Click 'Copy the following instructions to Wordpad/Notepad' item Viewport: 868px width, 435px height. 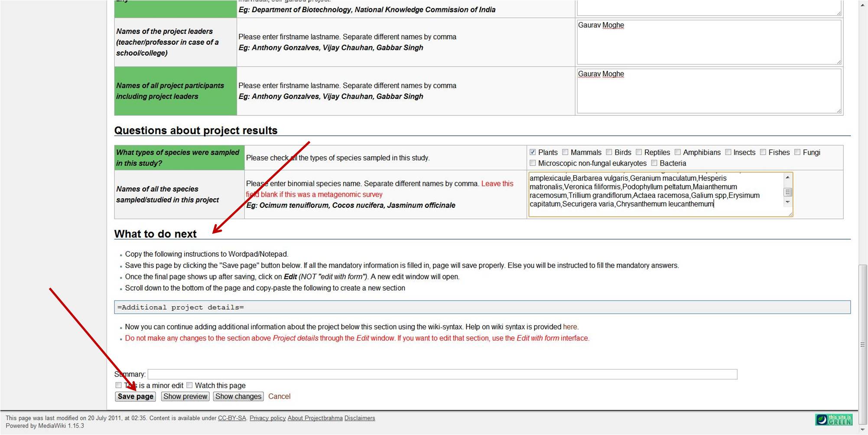(207, 254)
